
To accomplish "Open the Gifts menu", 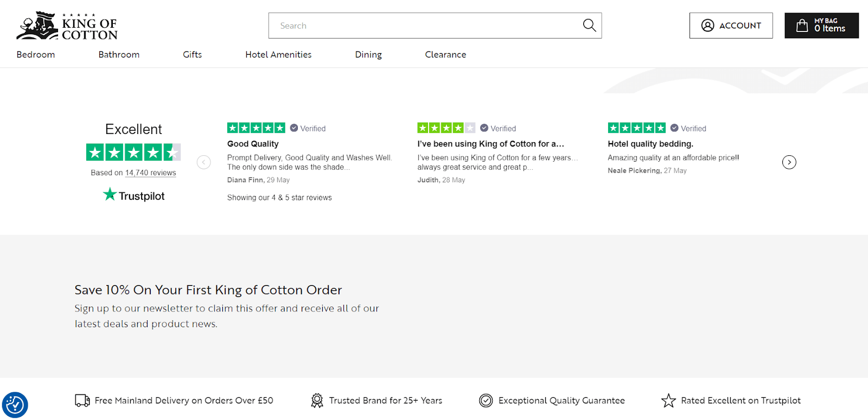I will tap(192, 55).
